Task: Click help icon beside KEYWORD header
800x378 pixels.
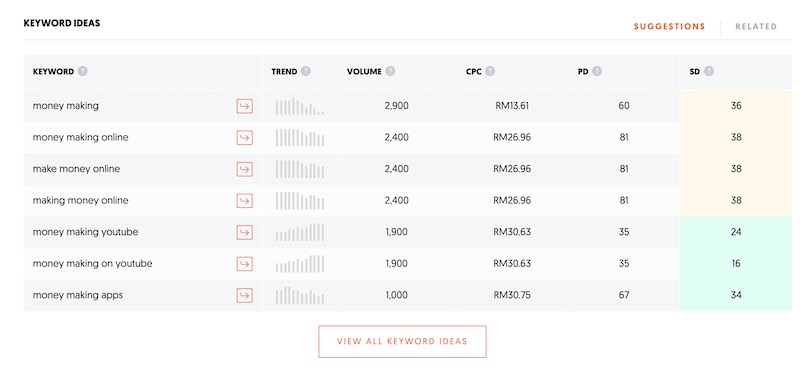Action: click(83, 71)
